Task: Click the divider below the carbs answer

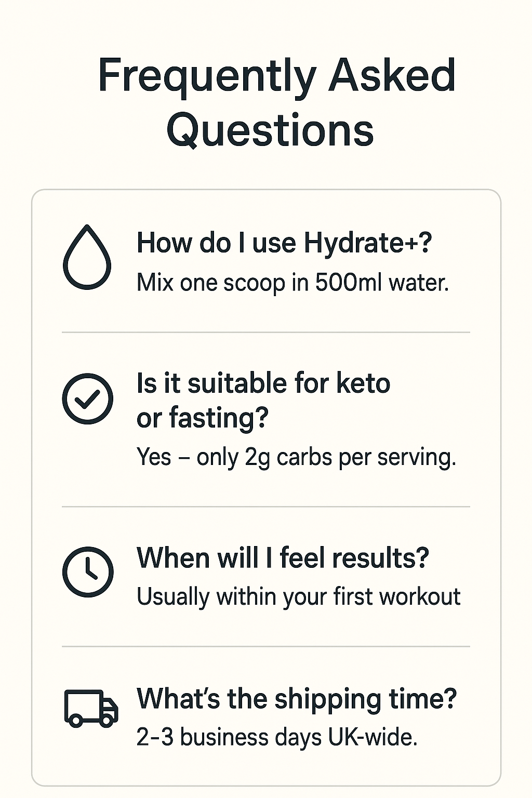Action: pyautogui.click(x=266, y=506)
